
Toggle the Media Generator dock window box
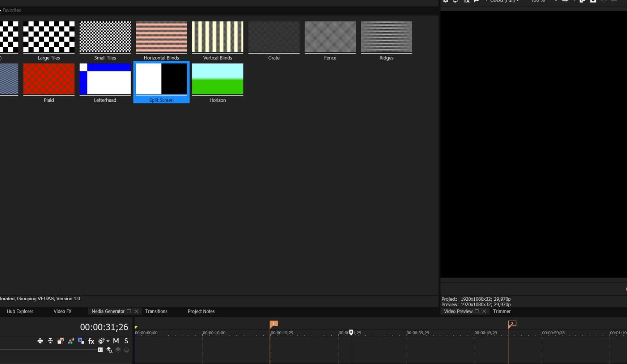click(129, 311)
